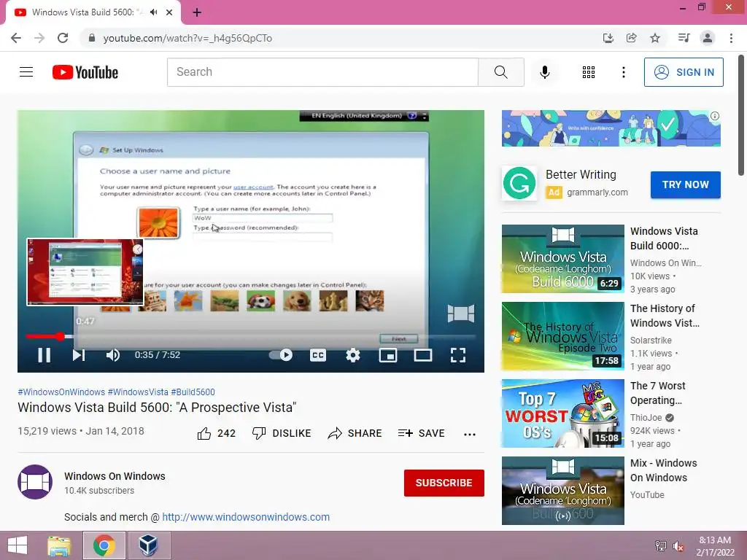Click the #WindowsVista hashtag
The height and width of the screenshot is (560, 747).
138,392
